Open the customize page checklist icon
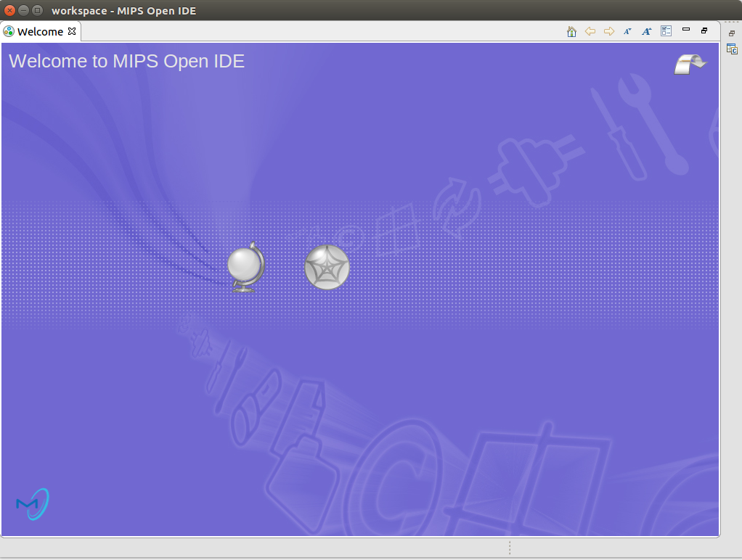742x560 pixels. point(666,31)
